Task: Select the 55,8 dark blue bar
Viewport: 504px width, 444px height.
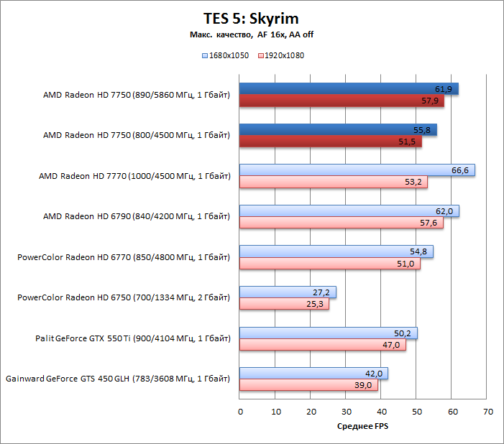Action: (x=338, y=130)
